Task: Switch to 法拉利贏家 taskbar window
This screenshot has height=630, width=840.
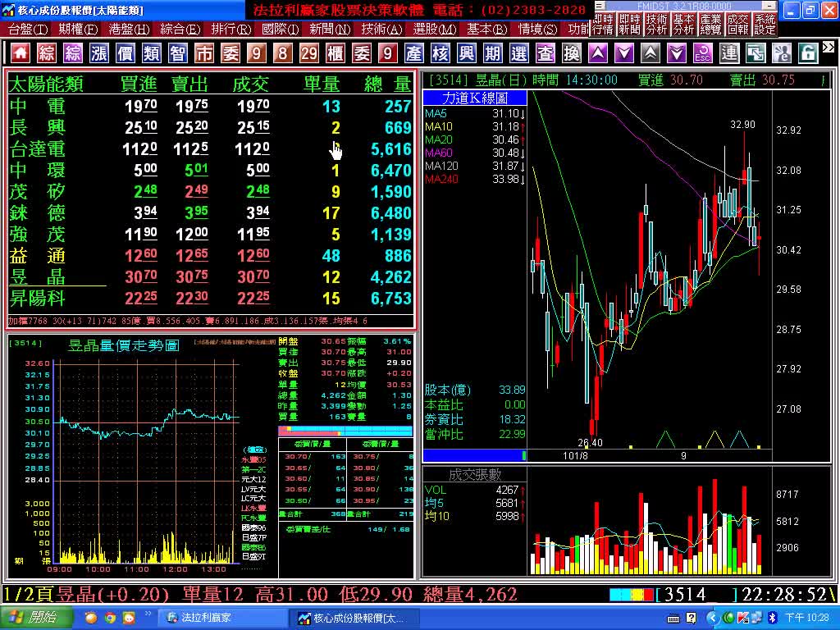Action: [x=222, y=618]
